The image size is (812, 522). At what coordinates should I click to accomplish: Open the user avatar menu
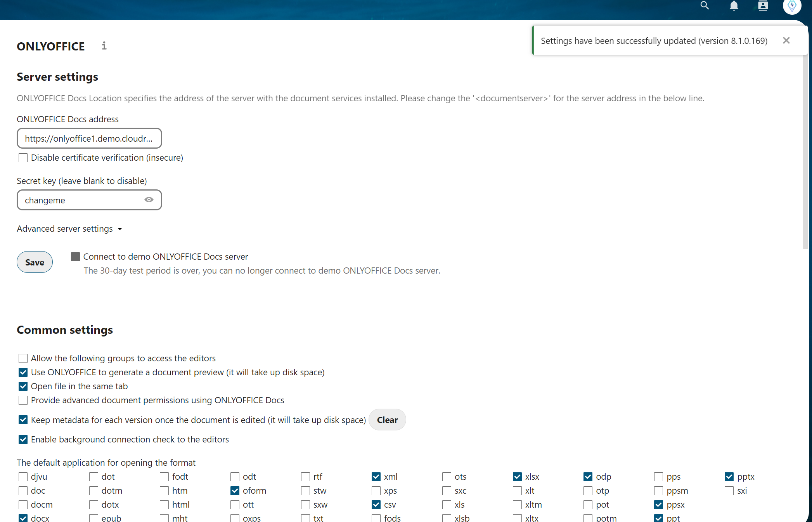tap(792, 6)
